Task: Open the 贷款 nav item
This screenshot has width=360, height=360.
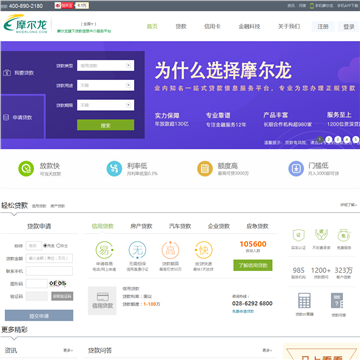Action: pos(181,26)
